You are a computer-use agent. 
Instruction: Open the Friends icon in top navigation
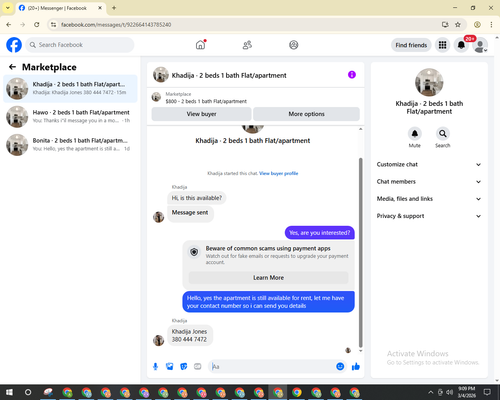(247, 45)
